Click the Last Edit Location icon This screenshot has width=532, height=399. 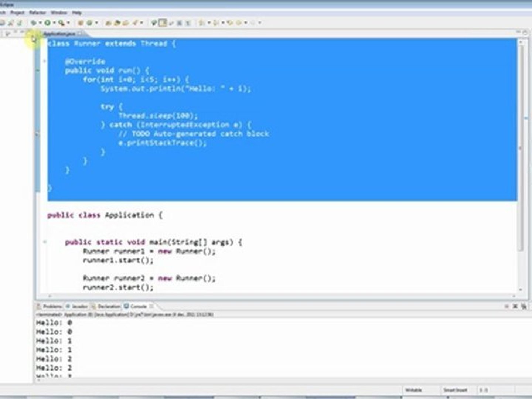(230, 23)
